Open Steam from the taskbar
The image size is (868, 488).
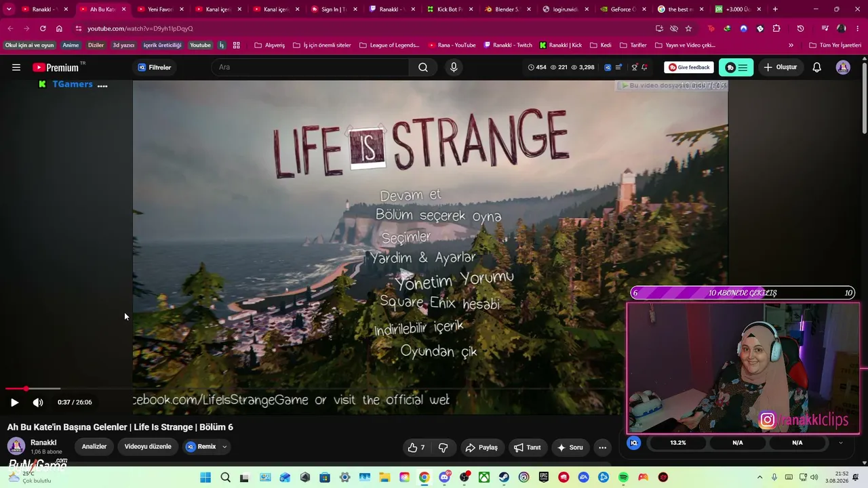point(504,477)
